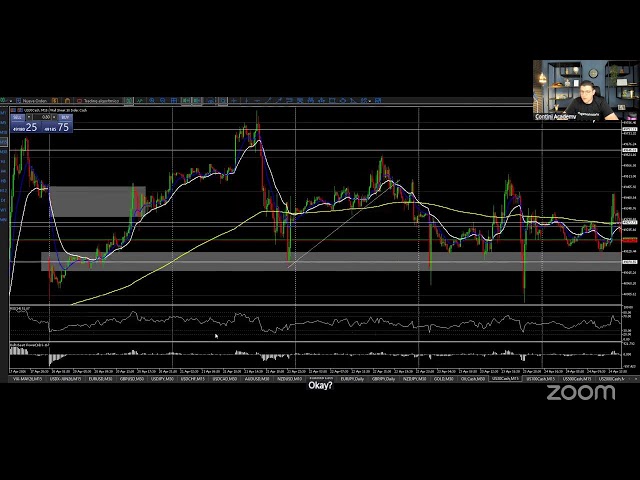Screen dimensions: 640x480
Task: Click the shopping bag market icon
Action: (68, 100)
